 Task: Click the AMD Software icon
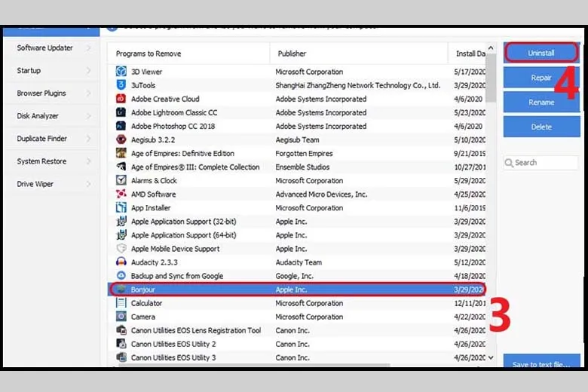tap(121, 194)
